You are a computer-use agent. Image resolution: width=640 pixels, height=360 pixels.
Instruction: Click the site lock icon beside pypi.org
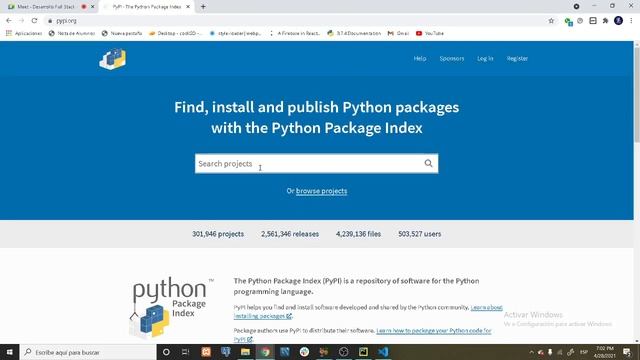tap(50, 21)
